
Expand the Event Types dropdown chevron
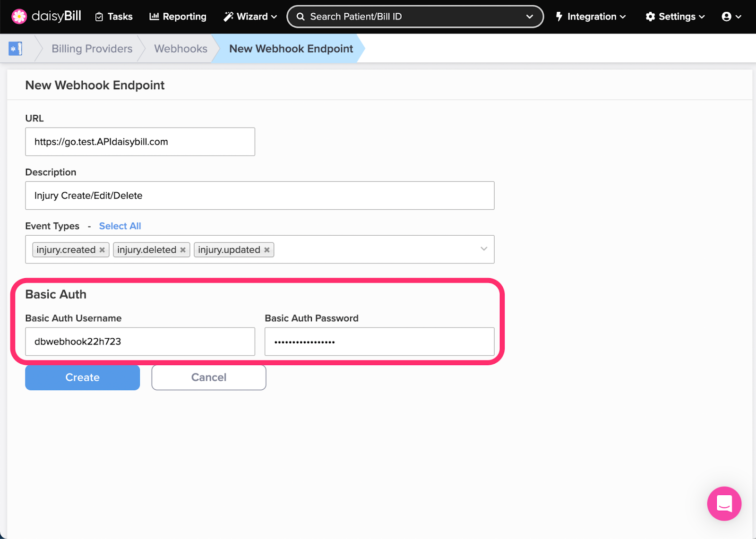click(484, 249)
